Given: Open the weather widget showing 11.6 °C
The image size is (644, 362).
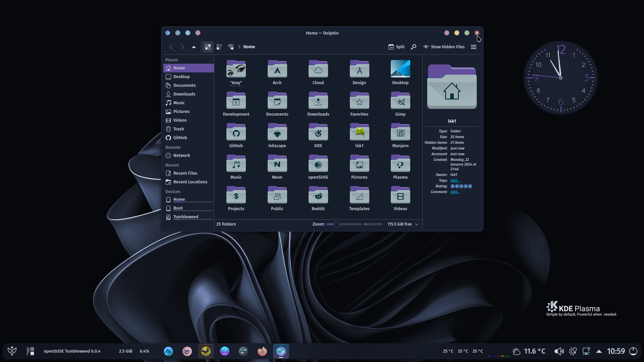Looking at the screenshot, I should point(529,351).
